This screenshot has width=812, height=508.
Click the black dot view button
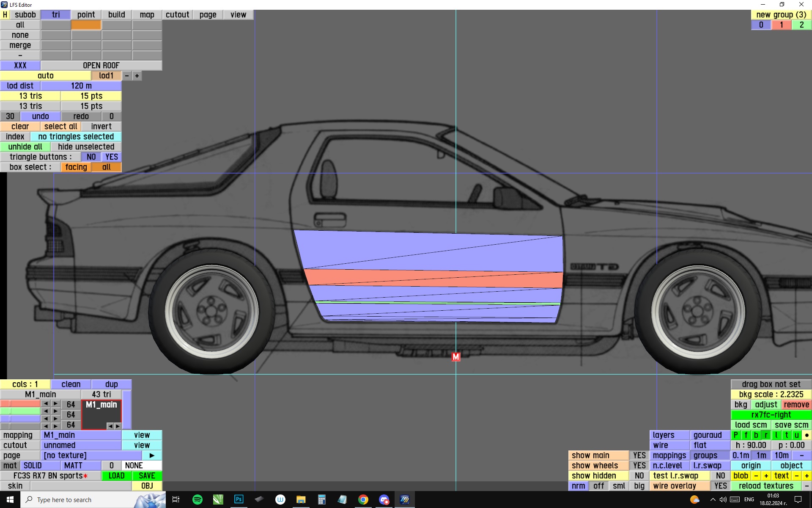807,435
